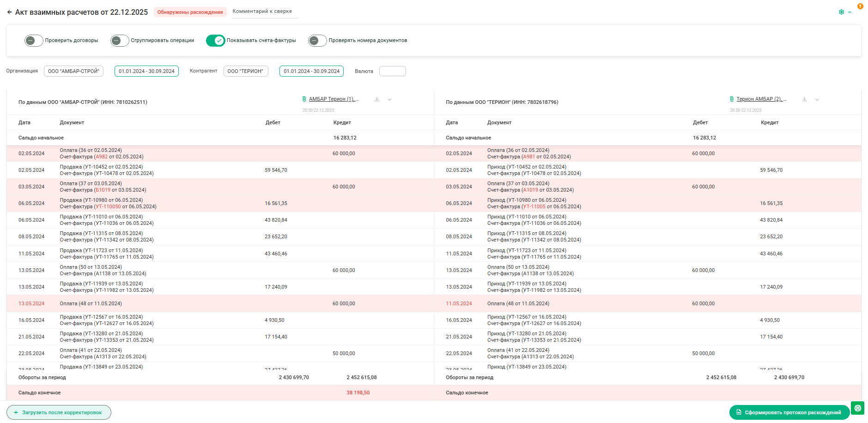Click the mismatched invoice УТ-110050
The image size is (868, 423).
pyautogui.click(x=108, y=207)
